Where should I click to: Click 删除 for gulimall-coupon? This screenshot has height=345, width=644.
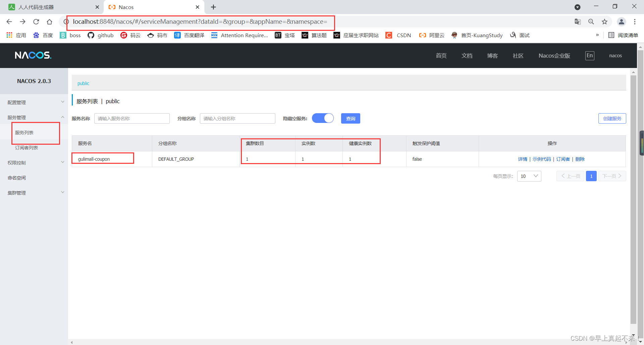click(580, 159)
